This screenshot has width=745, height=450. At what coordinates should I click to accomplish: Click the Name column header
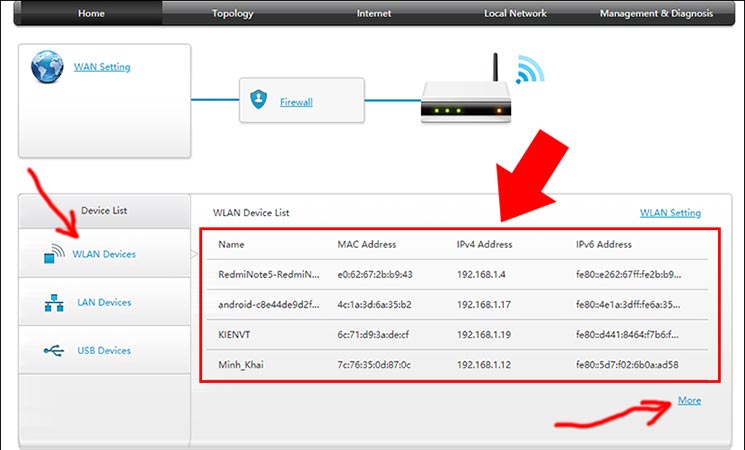click(231, 244)
